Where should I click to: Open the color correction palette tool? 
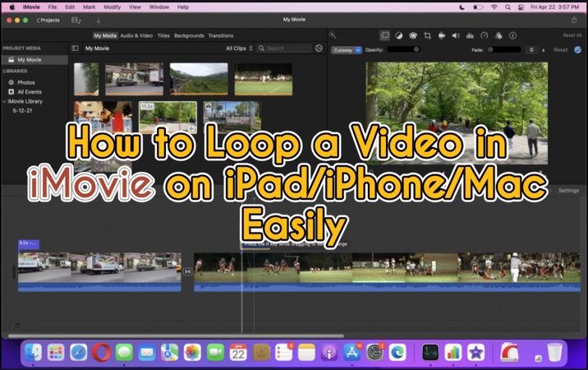[x=412, y=35]
